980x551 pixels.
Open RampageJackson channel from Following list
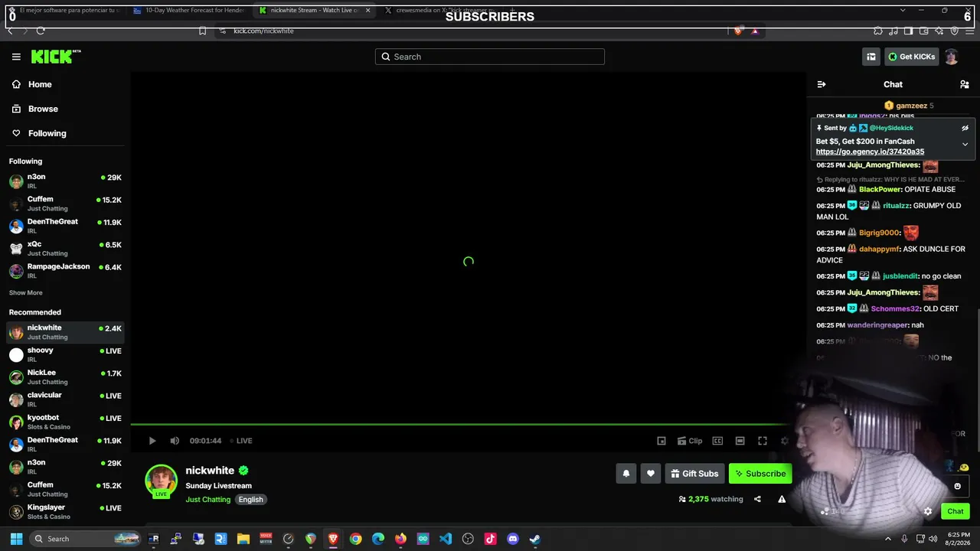pos(65,270)
